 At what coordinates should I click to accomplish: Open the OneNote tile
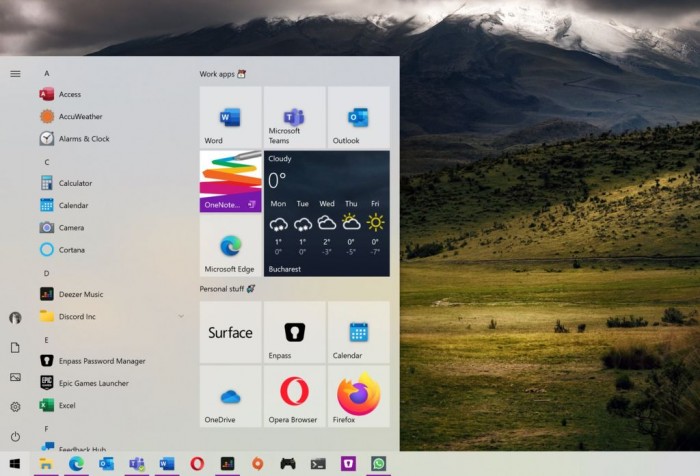click(x=230, y=182)
